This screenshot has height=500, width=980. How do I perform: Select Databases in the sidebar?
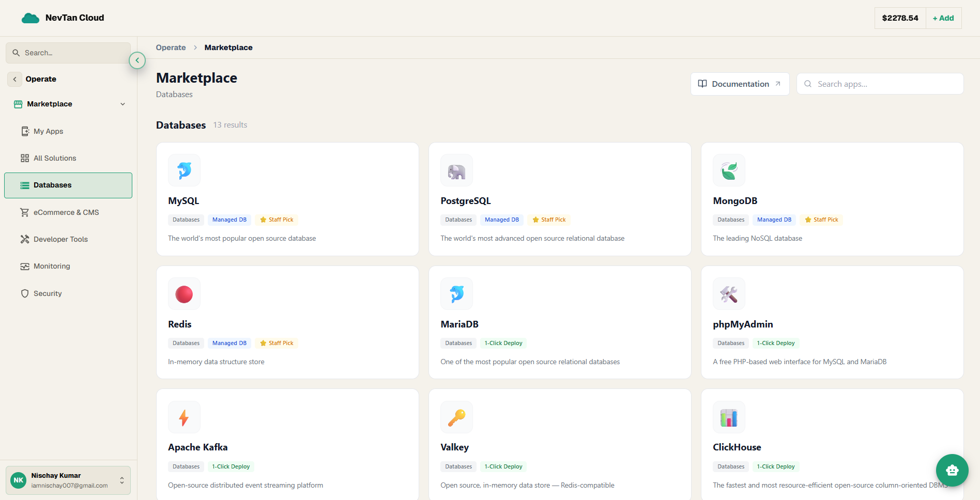(68, 185)
